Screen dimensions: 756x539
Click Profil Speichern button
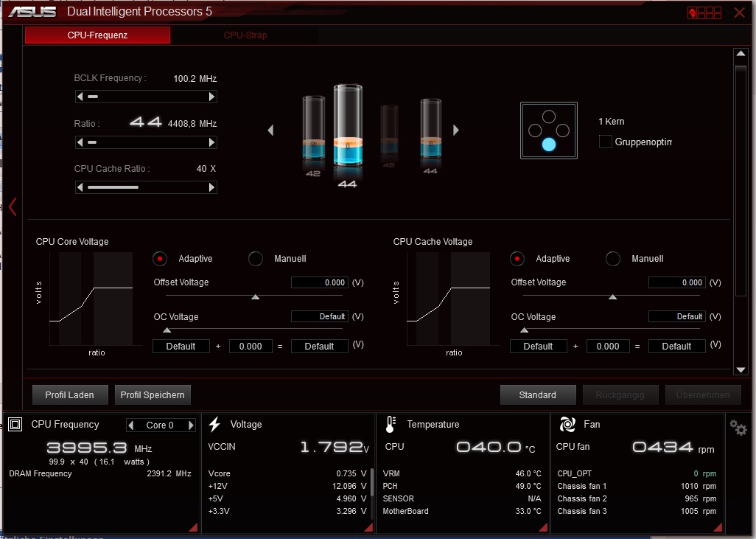tap(153, 394)
